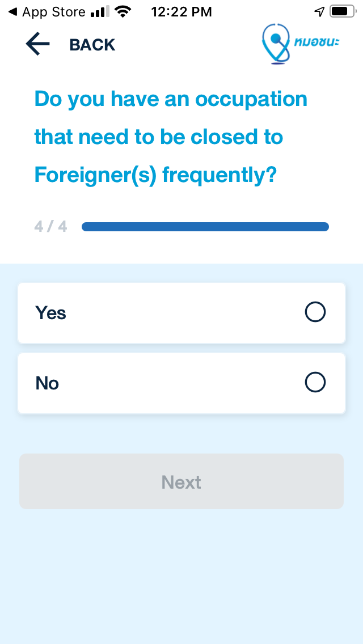Tap the No label text

(x=47, y=383)
